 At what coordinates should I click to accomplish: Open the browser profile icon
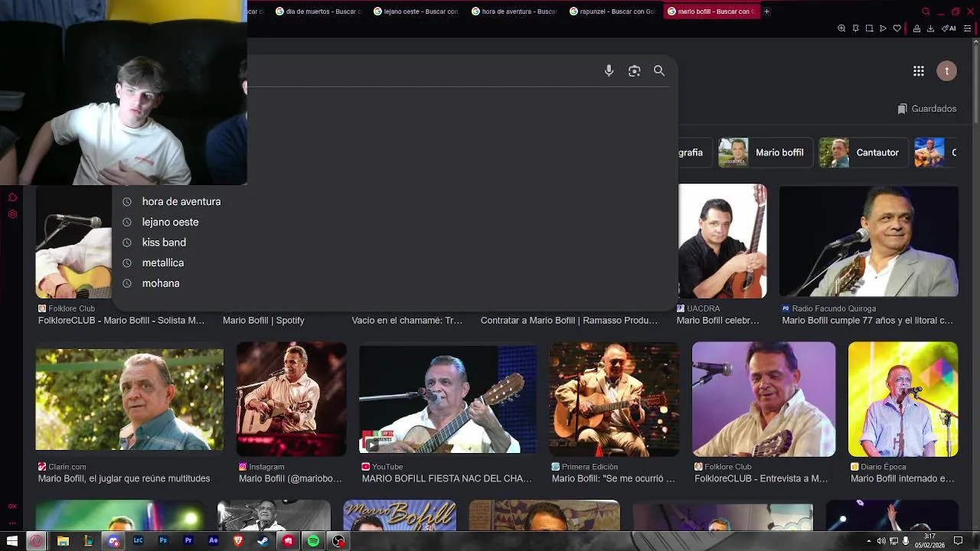[x=916, y=28]
